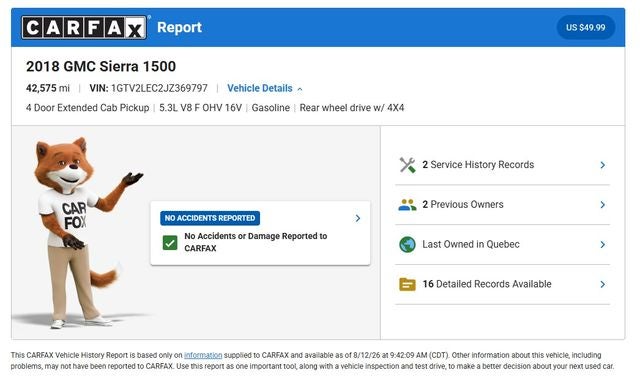This screenshot has height=379, width=640.
Task: Click the VIN number 1GTV2LEC2JZ369797
Action: [159, 88]
